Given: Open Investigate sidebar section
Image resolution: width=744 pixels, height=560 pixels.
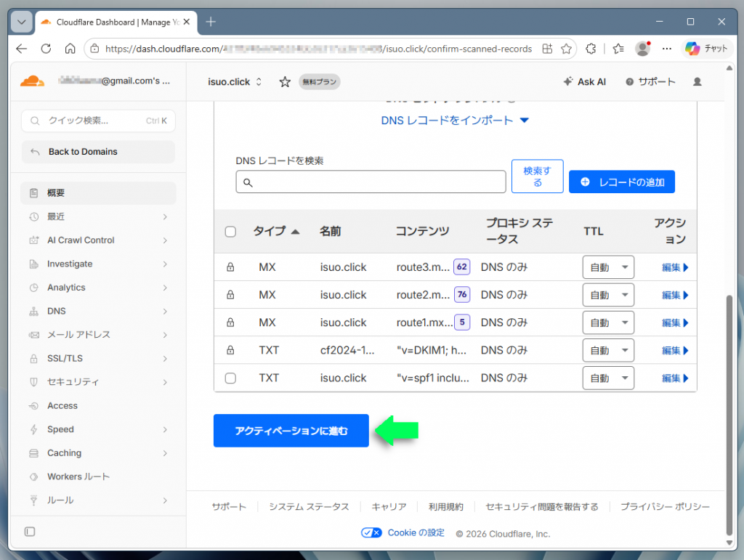Looking at the screenshot, I should (x=98, y=264).
